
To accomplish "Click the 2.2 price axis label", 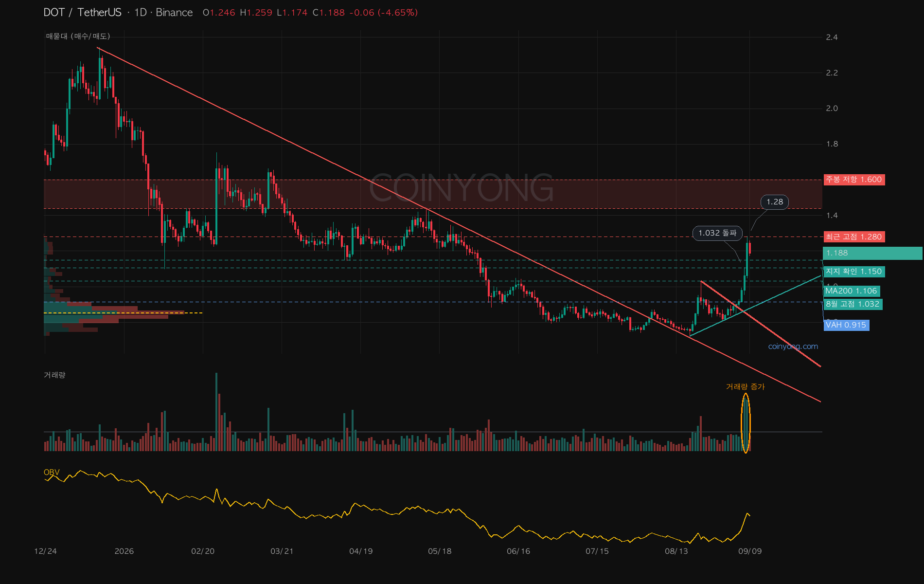I will pyautogui.click(x=832, y=73).
